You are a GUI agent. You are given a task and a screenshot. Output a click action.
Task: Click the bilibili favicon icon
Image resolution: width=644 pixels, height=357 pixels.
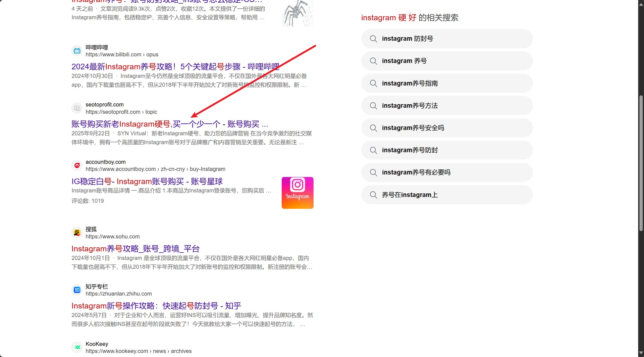tap(77, 51)
